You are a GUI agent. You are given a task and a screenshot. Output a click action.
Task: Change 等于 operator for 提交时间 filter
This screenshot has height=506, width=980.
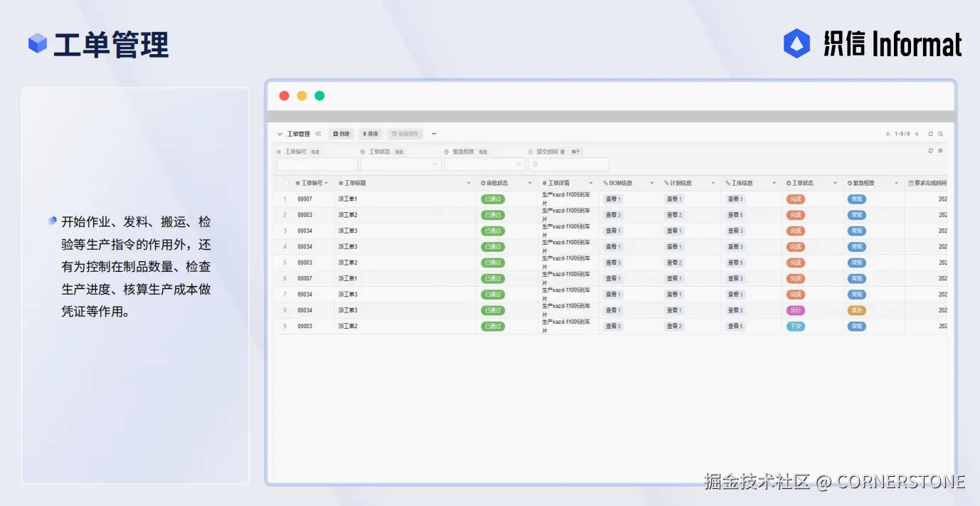coord(575,152)
